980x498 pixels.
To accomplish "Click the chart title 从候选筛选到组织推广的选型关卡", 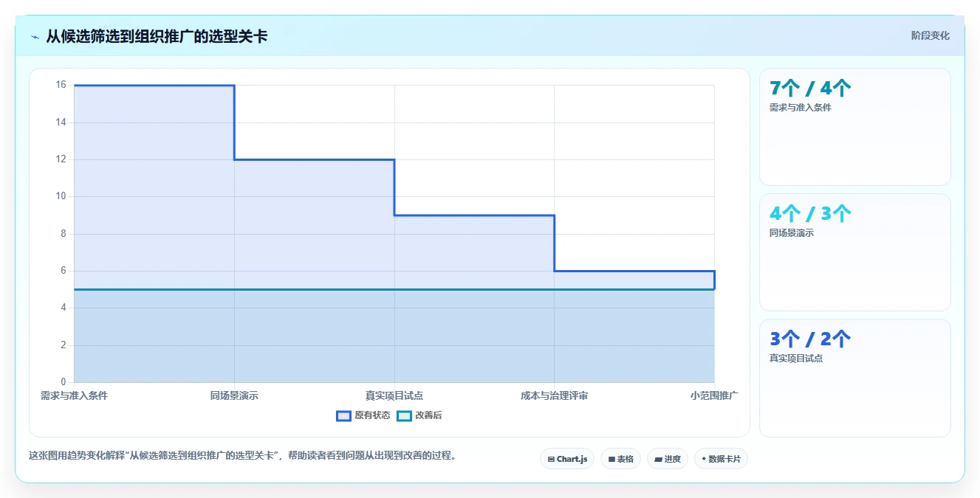I will pyautogui.click(x=157, y=36).
